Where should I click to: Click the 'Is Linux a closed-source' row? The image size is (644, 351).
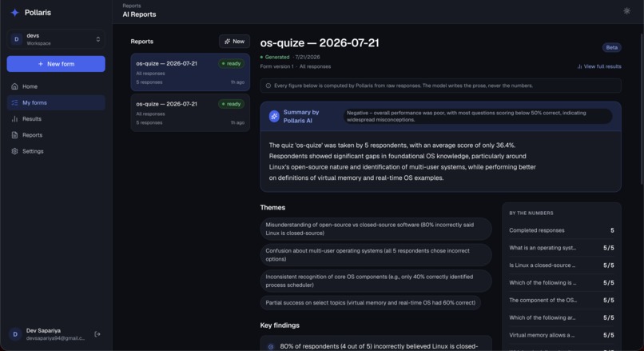[562, 265]
